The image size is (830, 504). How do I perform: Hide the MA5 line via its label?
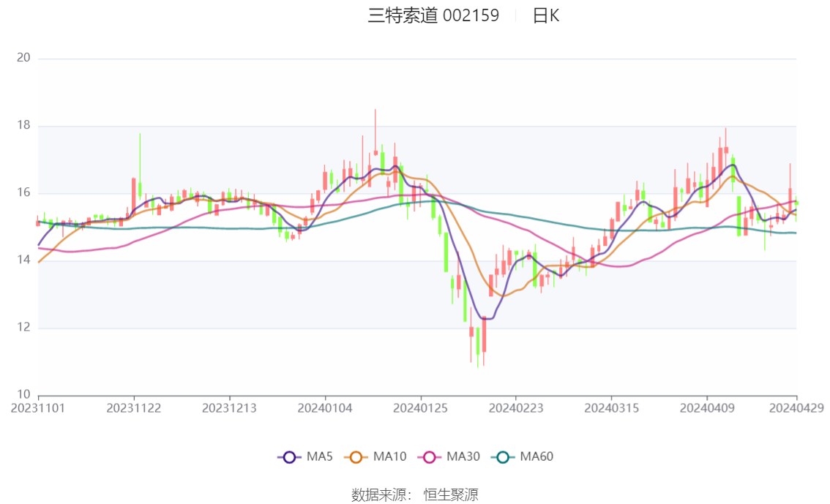pos(320,456)
